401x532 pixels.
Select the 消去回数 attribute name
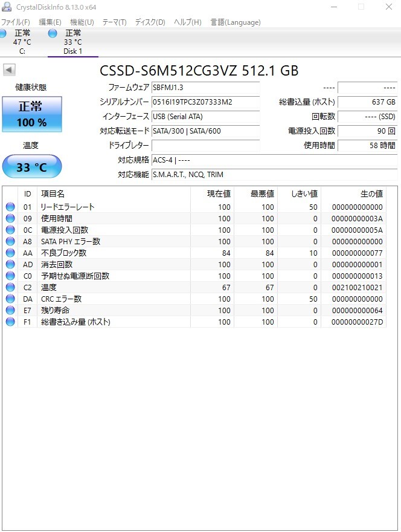[57, 264]
